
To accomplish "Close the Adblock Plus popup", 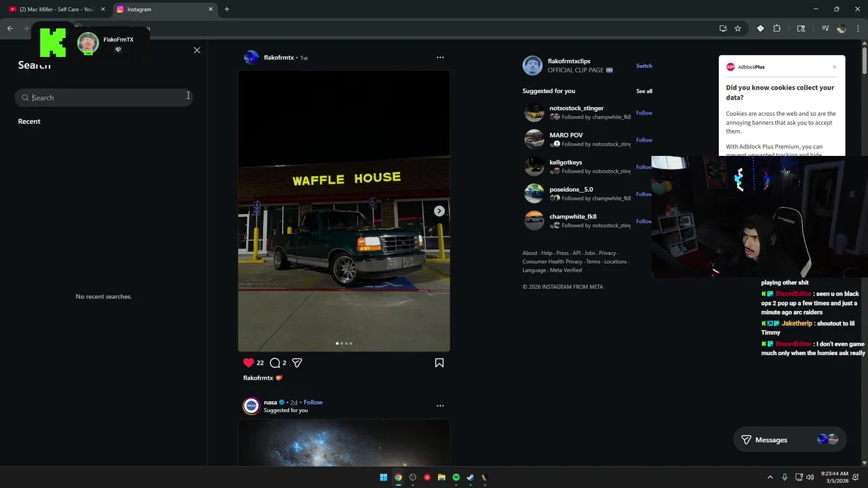I will tap(834, 67).
